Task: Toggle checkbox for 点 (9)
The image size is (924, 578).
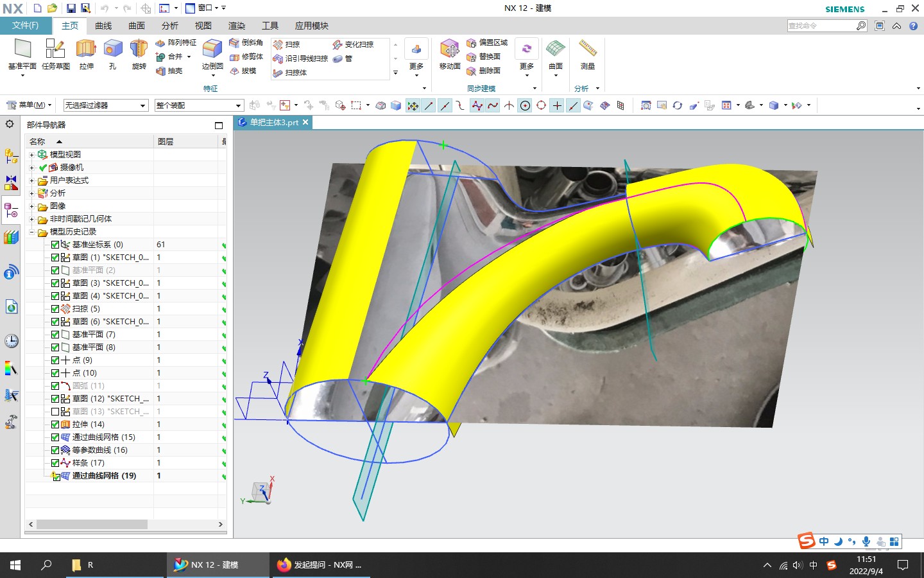Action: pos(55,360)
